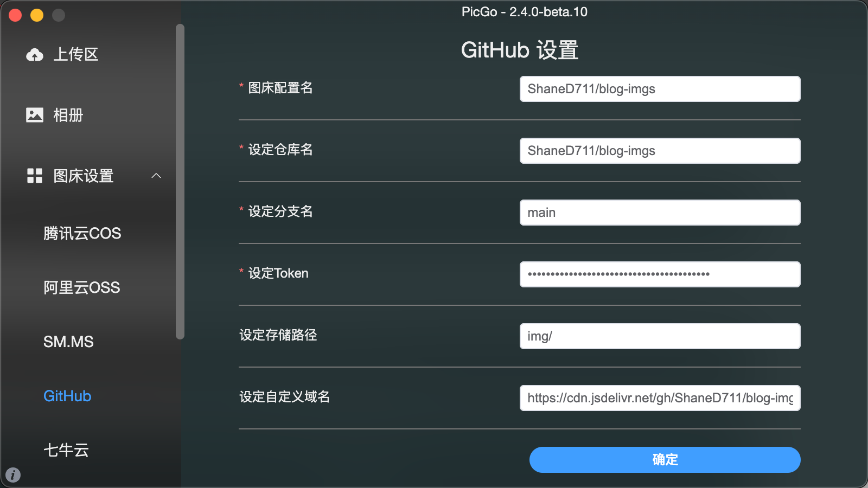Click the PicGo - 2.4.0-beta.10 window title
The image size is (868, 488).
525,12
